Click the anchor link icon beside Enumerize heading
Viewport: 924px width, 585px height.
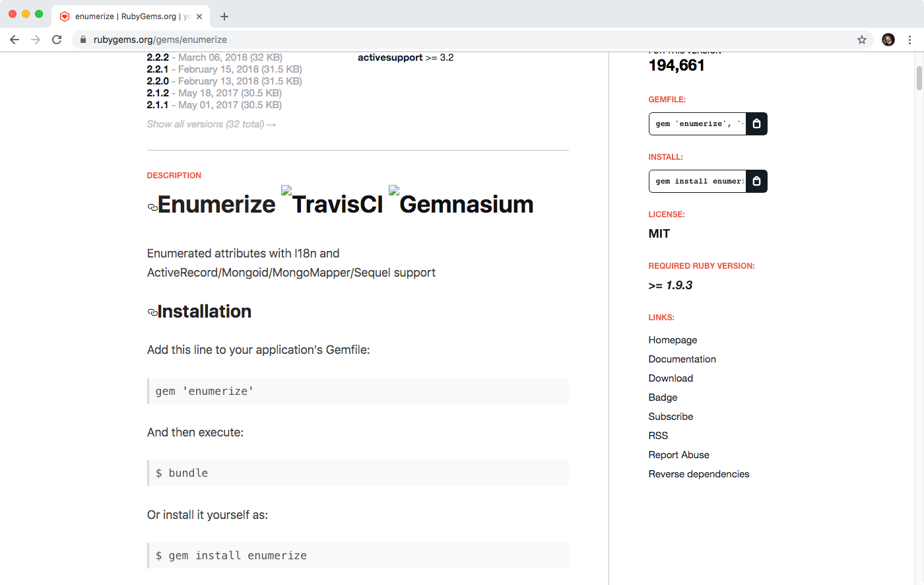click(152, 207)
